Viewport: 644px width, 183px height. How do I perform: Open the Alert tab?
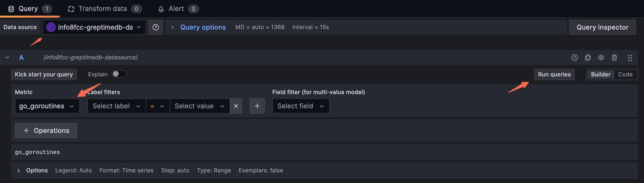[176, 9]
